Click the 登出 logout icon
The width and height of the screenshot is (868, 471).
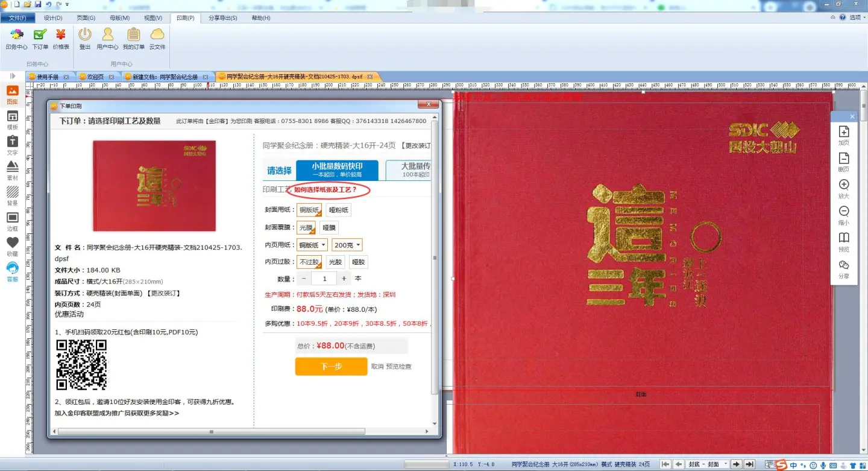85,39
